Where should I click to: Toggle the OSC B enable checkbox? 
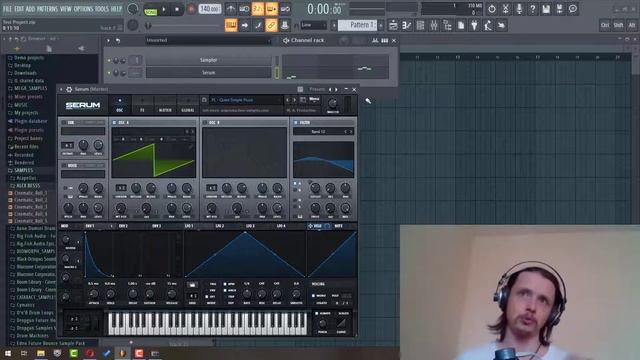pos(205,122)
